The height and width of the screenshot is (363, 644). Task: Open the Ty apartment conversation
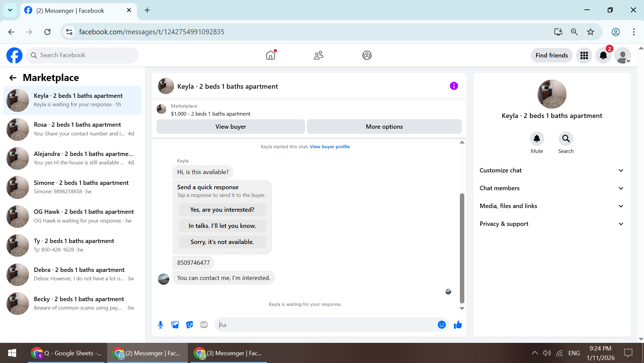(72, 245)
